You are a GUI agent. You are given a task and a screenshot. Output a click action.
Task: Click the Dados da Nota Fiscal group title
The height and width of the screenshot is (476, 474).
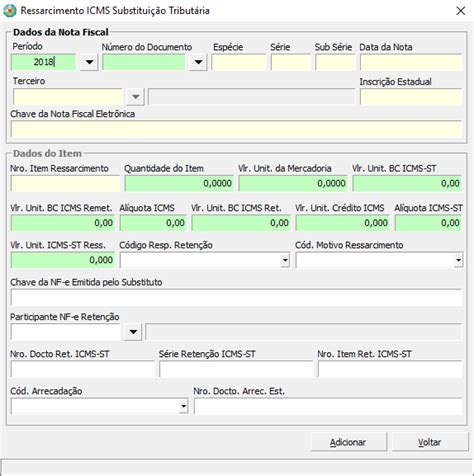click(61, 32)
